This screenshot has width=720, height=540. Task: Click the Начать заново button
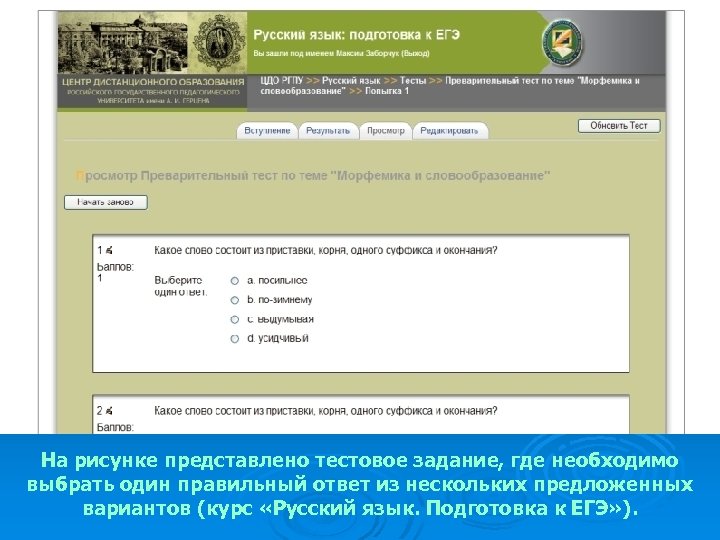[x=106, y=202]
